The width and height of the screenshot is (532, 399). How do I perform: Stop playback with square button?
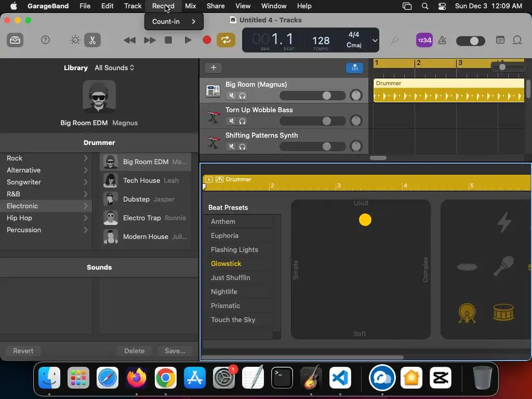168,40
